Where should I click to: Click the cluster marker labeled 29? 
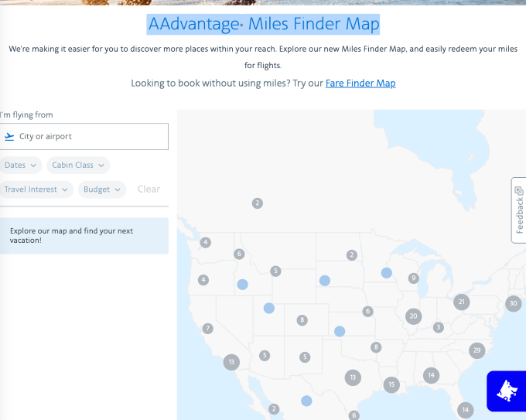coord(476,350)
